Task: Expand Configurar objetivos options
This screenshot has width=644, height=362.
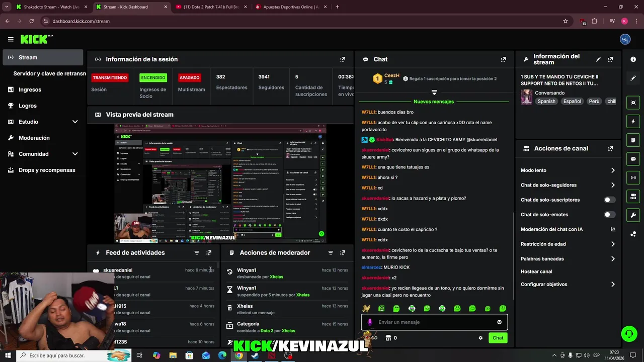Action: click(x=613, y=284)
